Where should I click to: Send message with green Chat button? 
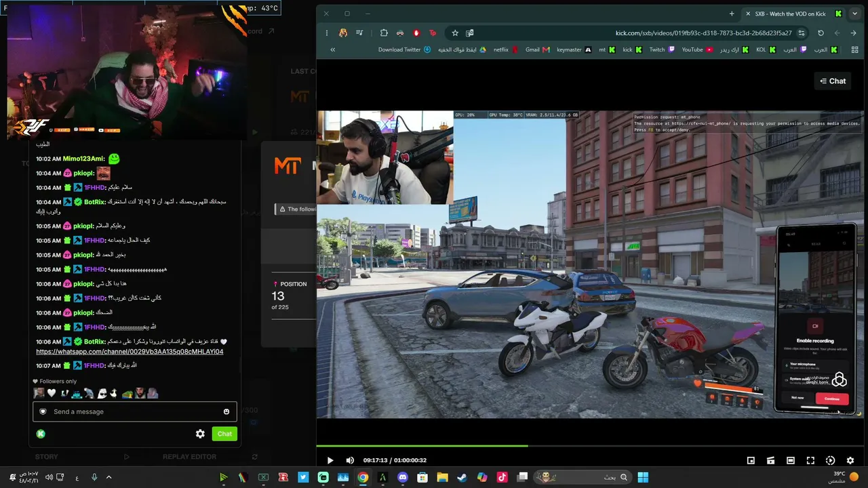point(224,434)
